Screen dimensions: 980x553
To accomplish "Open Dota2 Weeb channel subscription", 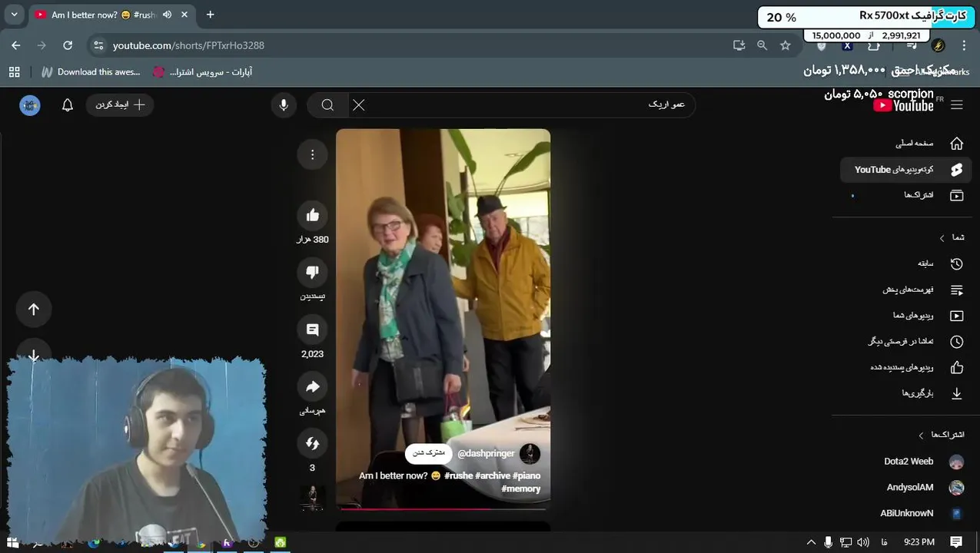I will [x=905, y=462].
